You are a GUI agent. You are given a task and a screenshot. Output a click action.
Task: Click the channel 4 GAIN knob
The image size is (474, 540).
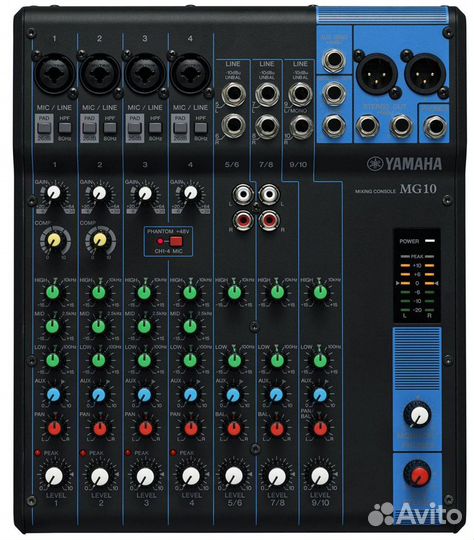[190, 193]
